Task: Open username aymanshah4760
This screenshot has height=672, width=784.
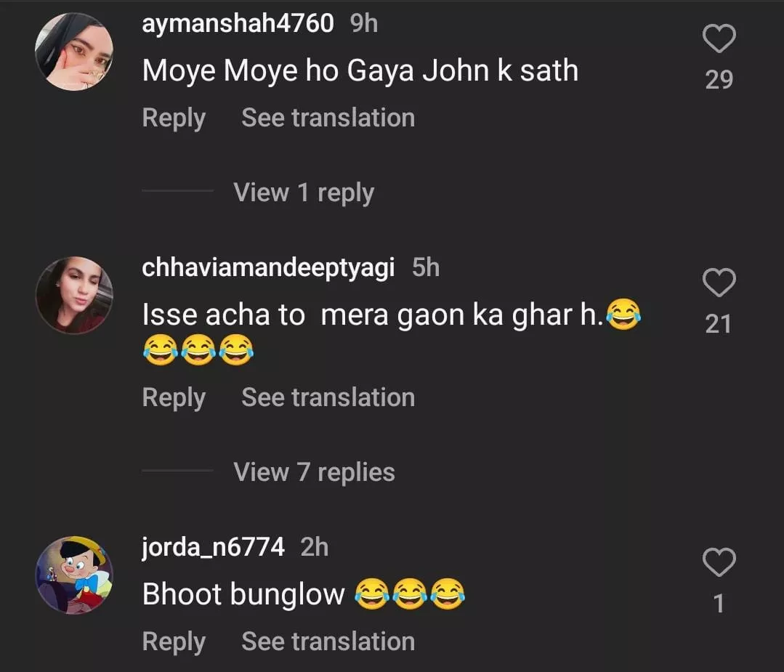Action: pos(238,23)
